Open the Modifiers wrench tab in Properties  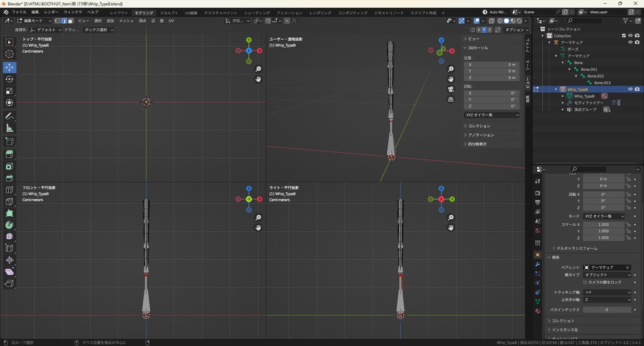(x=538, y=264)
